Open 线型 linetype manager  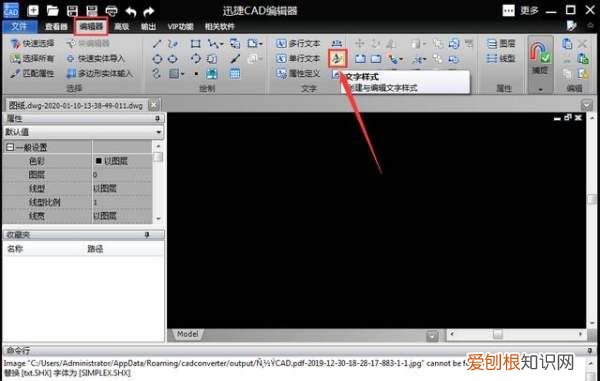coord(501,59)
